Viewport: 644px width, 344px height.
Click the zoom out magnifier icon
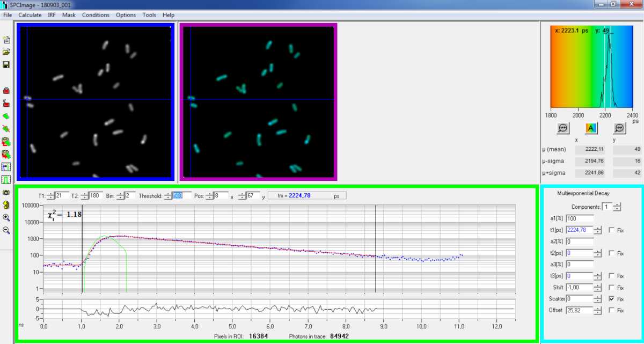click(6, 230)
